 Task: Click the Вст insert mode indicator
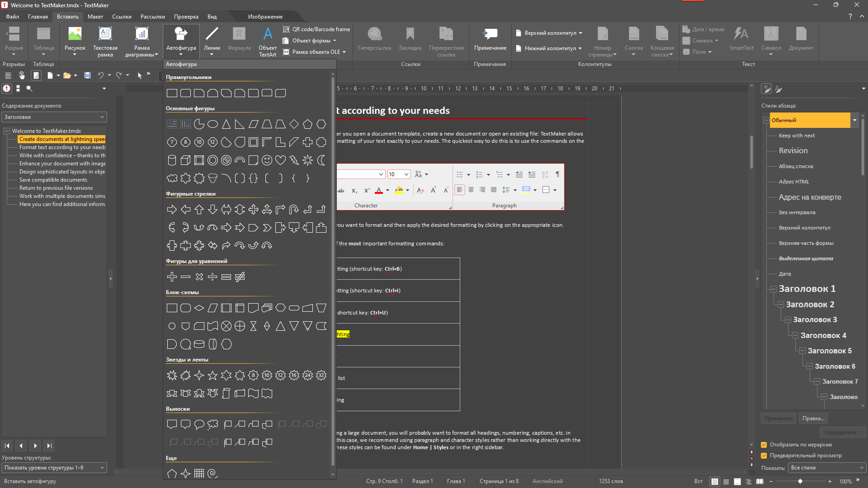coord(698,481)
